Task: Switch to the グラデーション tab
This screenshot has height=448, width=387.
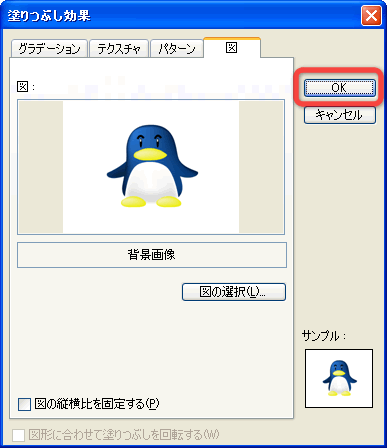Action: tap(49, 49)
